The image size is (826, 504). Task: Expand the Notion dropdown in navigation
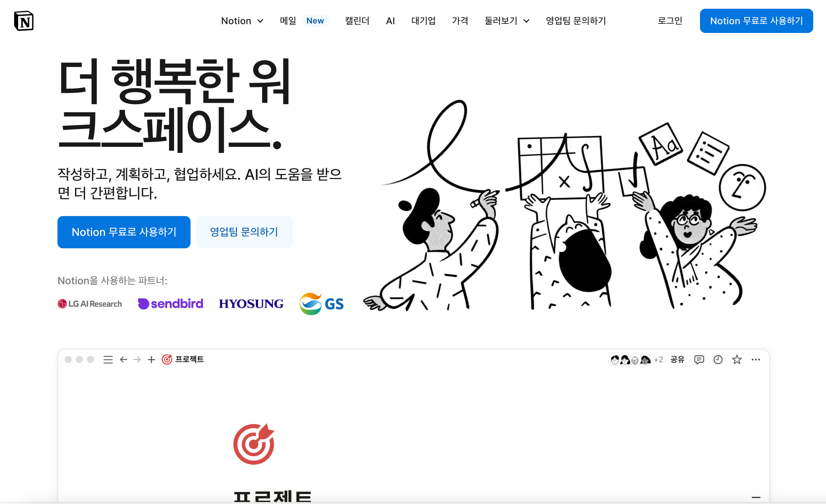point(242,21)
